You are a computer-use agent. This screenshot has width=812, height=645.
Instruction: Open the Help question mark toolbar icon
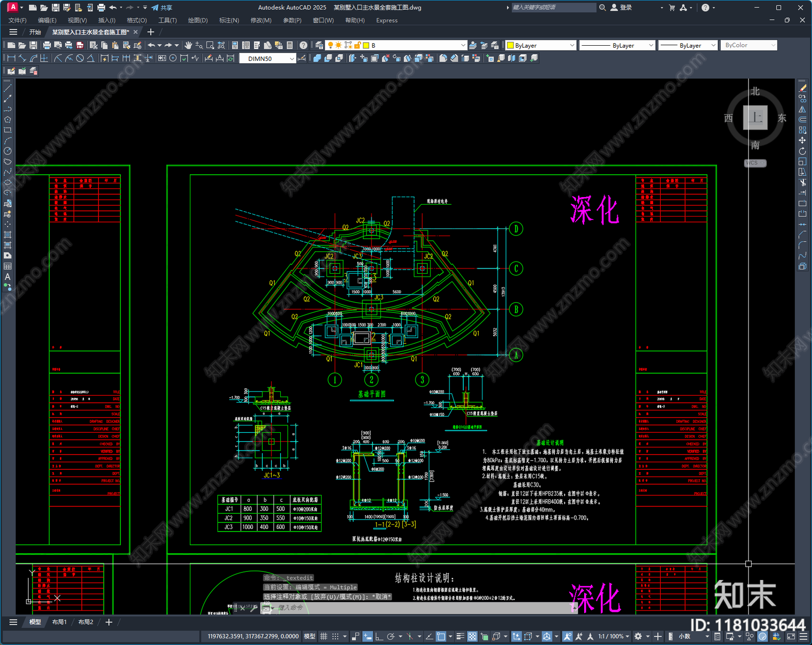303,45
